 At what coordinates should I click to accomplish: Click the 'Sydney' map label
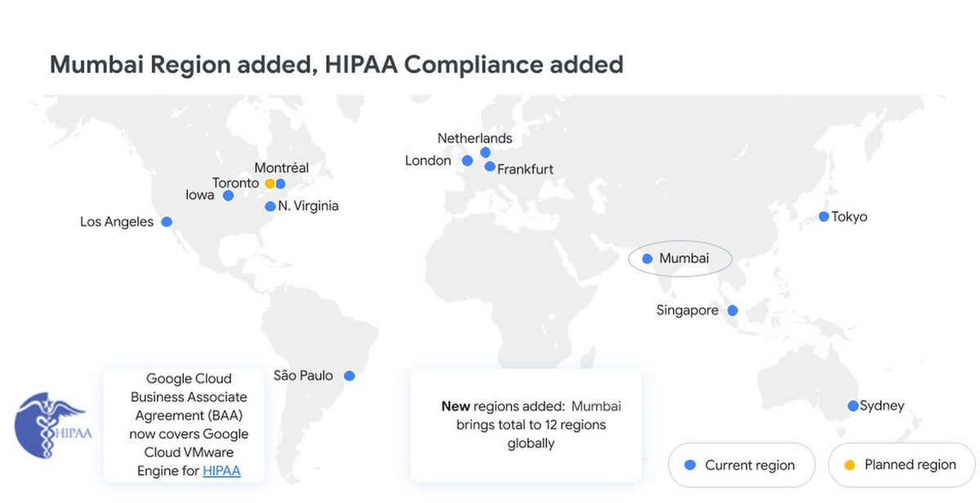click(882, 406)
